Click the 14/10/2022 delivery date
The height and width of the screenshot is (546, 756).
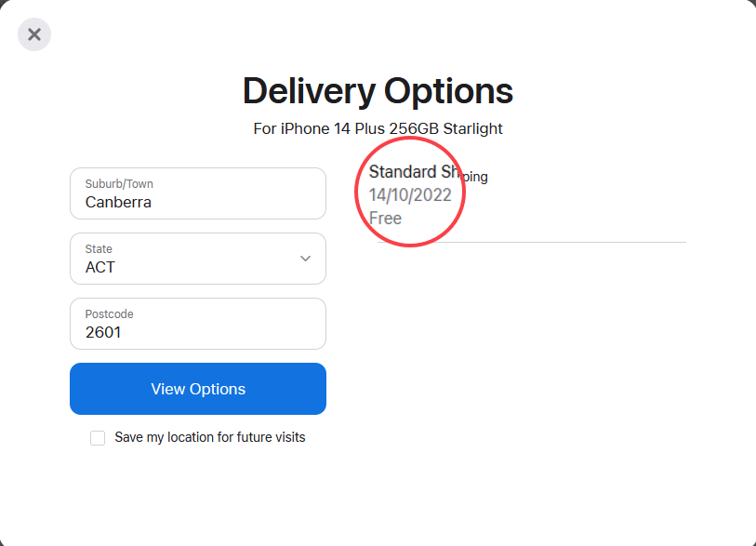pos(410,195)
